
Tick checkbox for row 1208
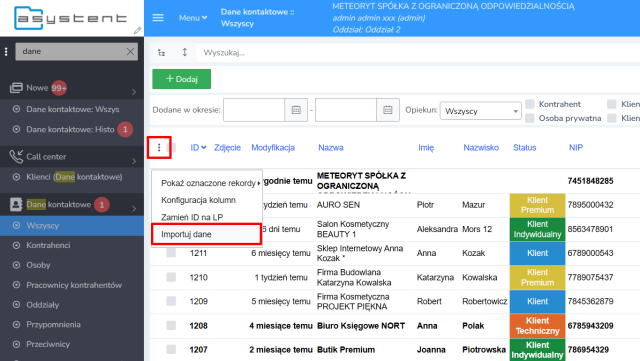(x=171, y=325)
